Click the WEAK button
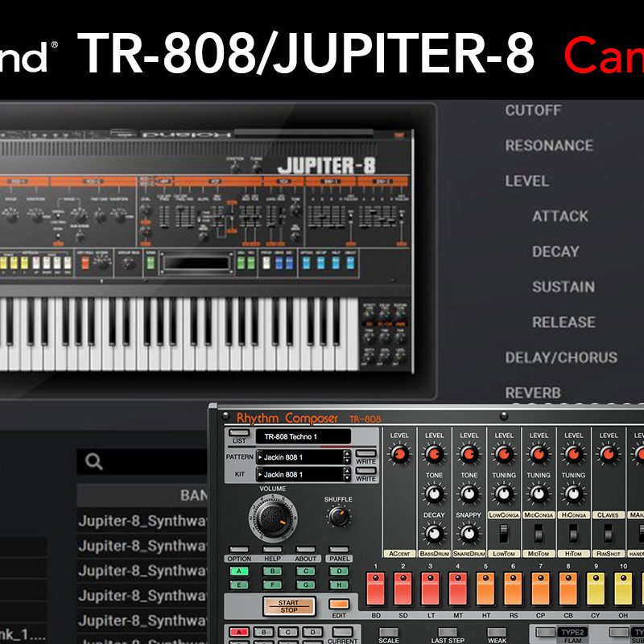The image size is (644, 644). pos(497,632)
